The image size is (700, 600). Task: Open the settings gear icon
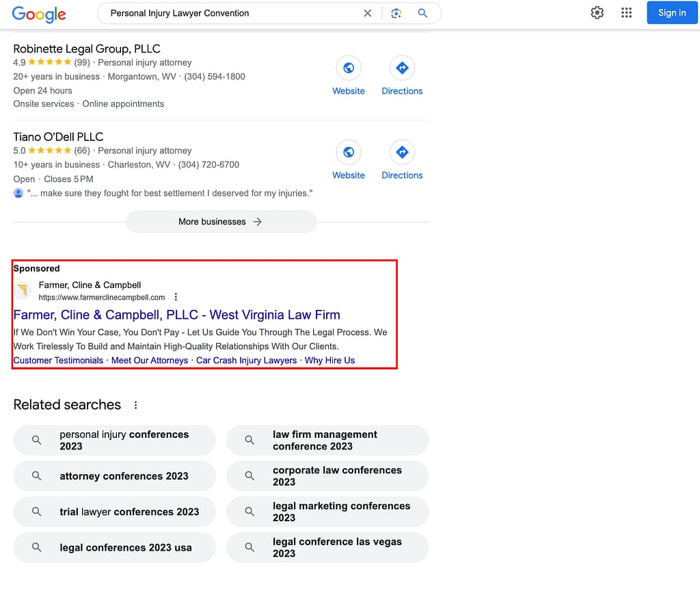(x=597, y=12)
